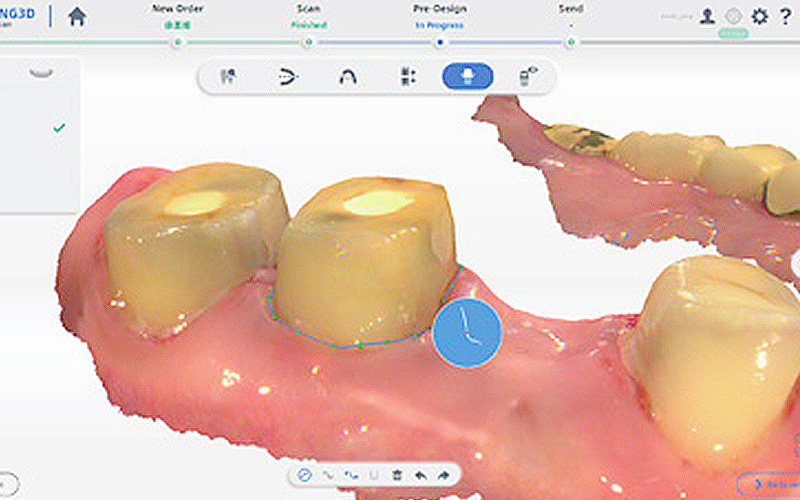Activate the auto margin detection icon
The image size is (800, 500).
[305, 474]
